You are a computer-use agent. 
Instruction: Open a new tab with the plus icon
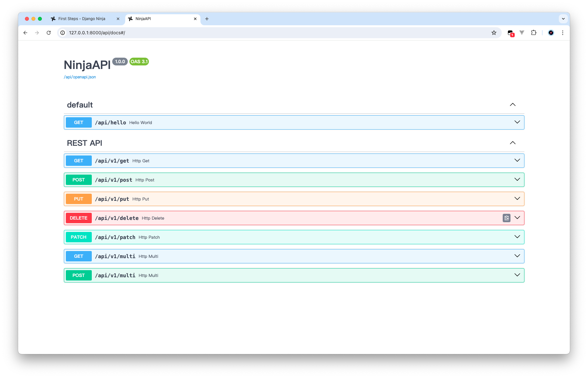[207, 19]
